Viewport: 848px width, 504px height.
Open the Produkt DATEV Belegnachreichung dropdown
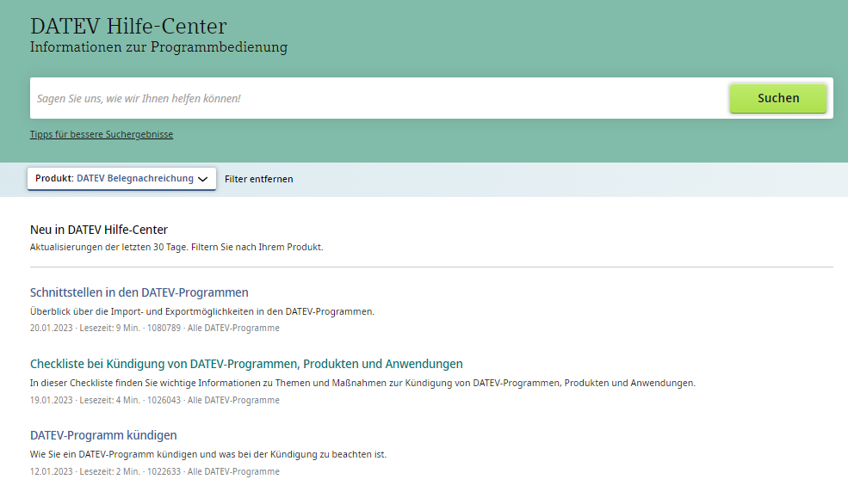tap(121, 179)
